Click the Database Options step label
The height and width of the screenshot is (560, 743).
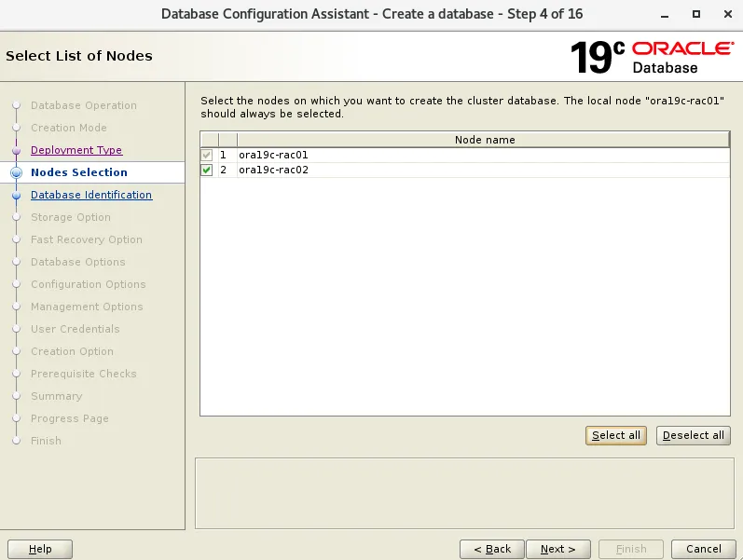tap(78, 262)
